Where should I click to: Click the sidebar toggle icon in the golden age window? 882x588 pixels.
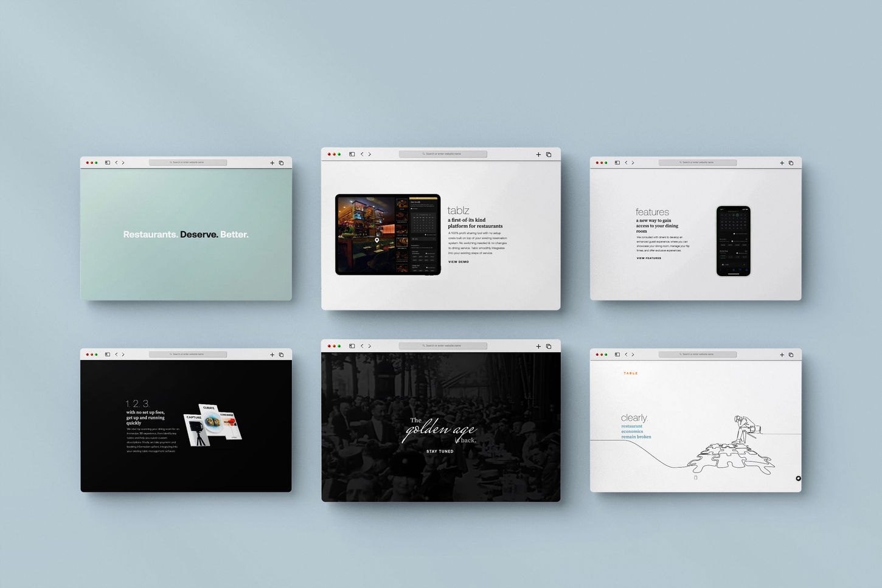(352, 345)
